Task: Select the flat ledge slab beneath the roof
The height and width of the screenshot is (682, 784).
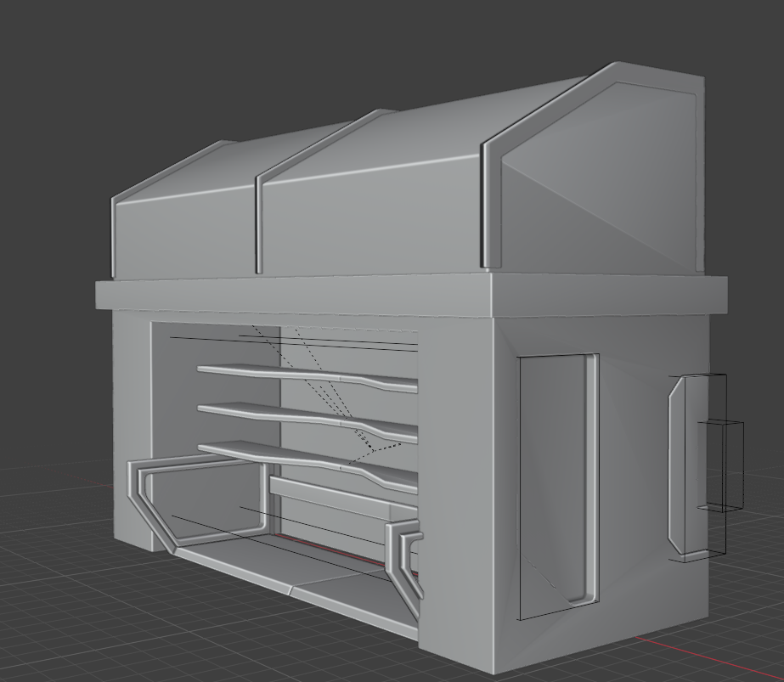Action: tap(411, 296)
